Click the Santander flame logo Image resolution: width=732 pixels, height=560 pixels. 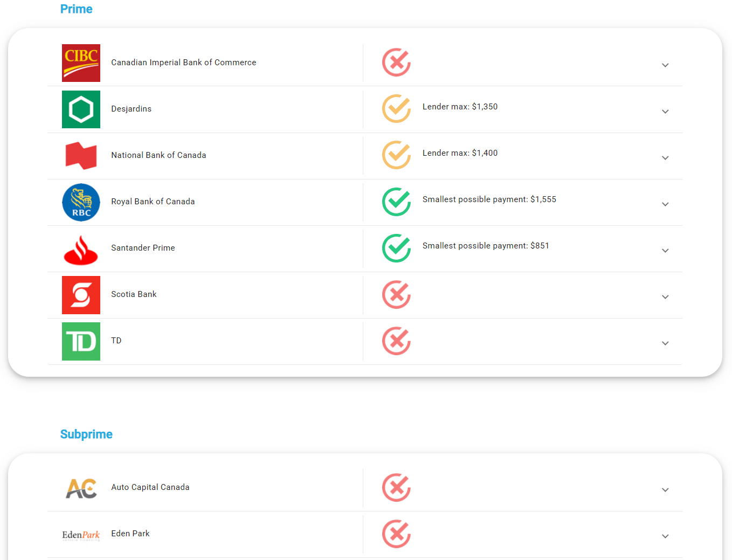81,250
